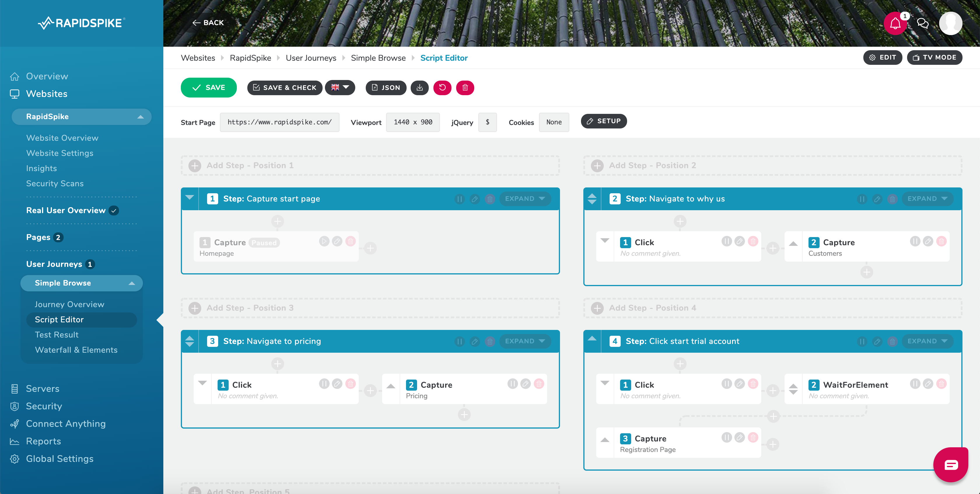
Task: Expand the Navigate to pricing step
Action: point(525,341)
